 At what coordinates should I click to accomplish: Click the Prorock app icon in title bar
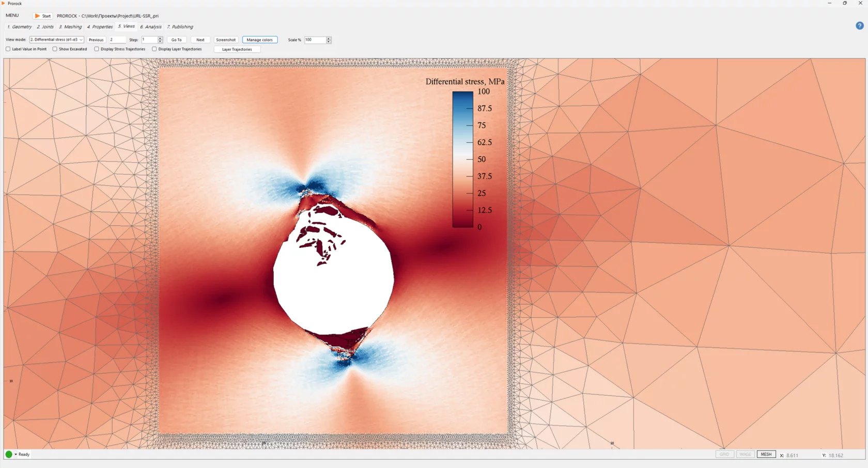(x=4, y=4)
